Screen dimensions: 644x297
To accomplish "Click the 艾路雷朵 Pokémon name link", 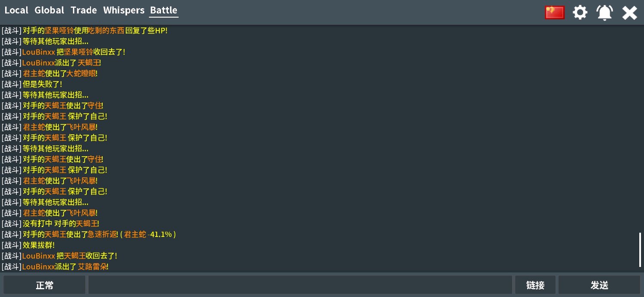I will pos(92,267).
